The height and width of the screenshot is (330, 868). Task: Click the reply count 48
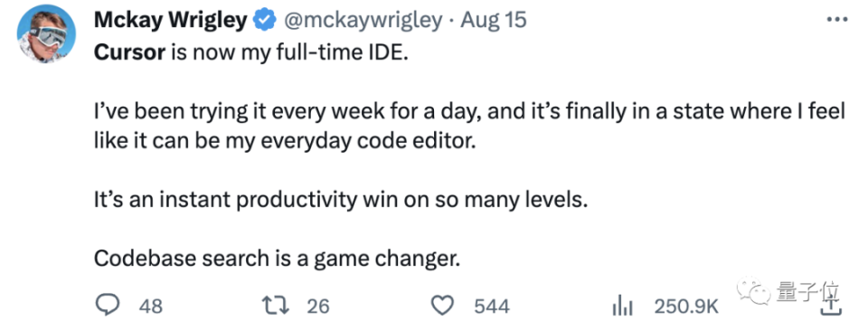click(151, 306)
